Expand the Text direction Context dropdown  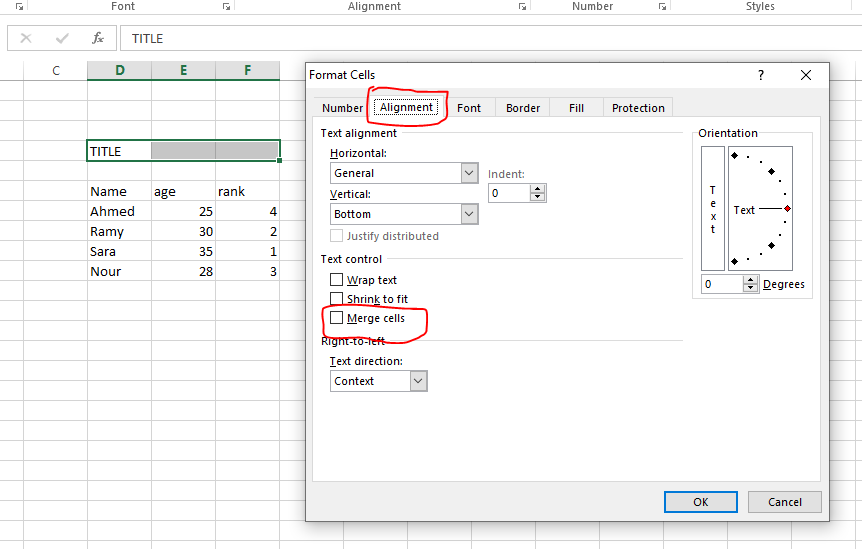click(418, 381)
